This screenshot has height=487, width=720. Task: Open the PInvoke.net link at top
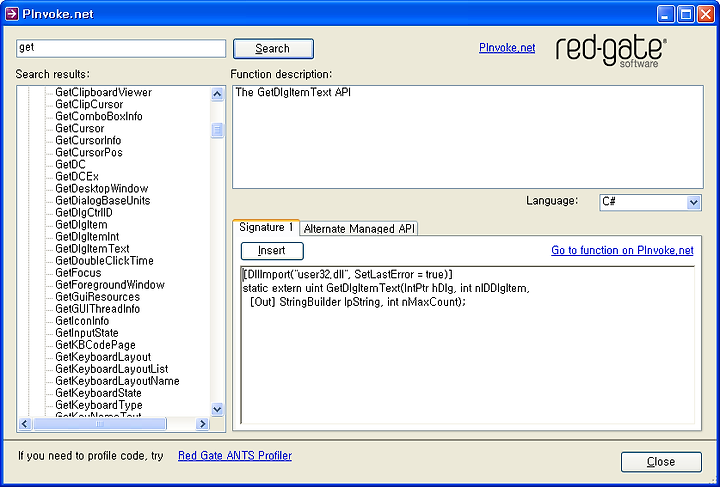pos(507,48)
